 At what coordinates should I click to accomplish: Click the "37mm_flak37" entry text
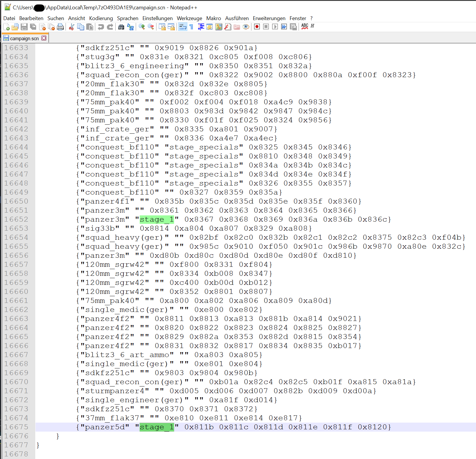(x=112, y=418)
